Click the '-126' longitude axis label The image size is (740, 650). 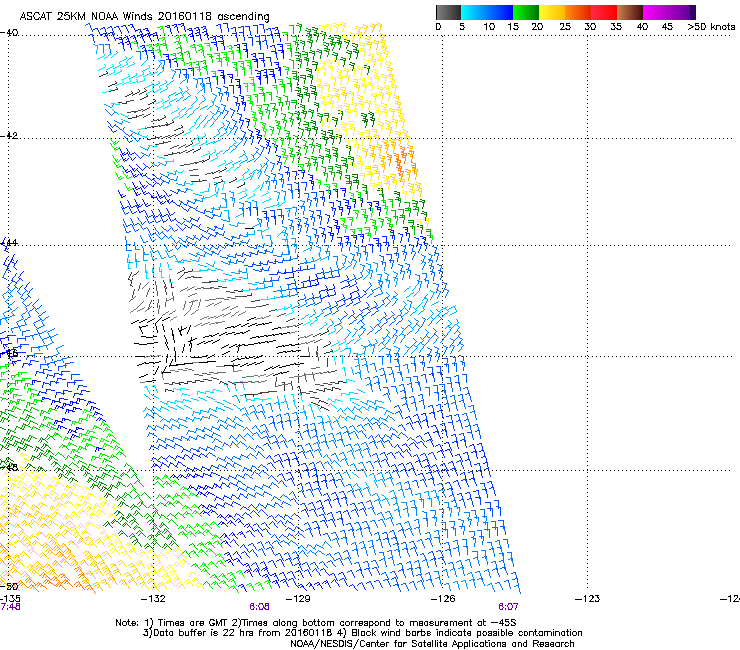click(x=443, y=599)
